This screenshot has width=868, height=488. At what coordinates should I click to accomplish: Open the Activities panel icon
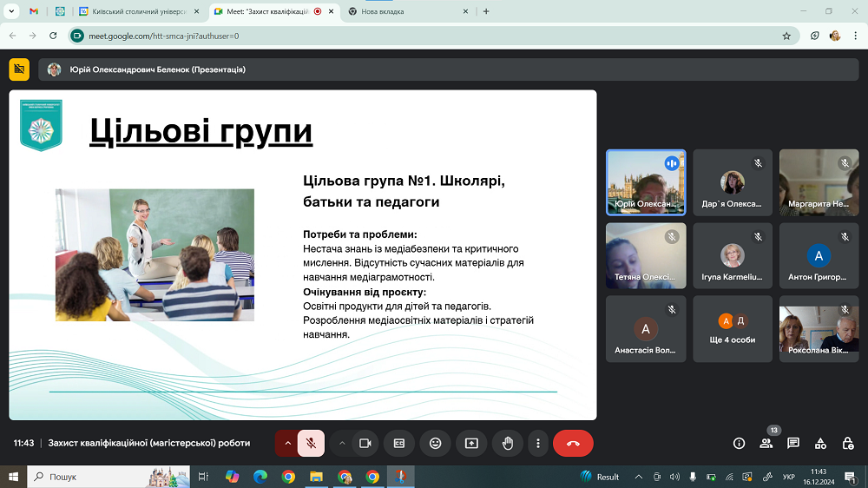pos(820,443)
